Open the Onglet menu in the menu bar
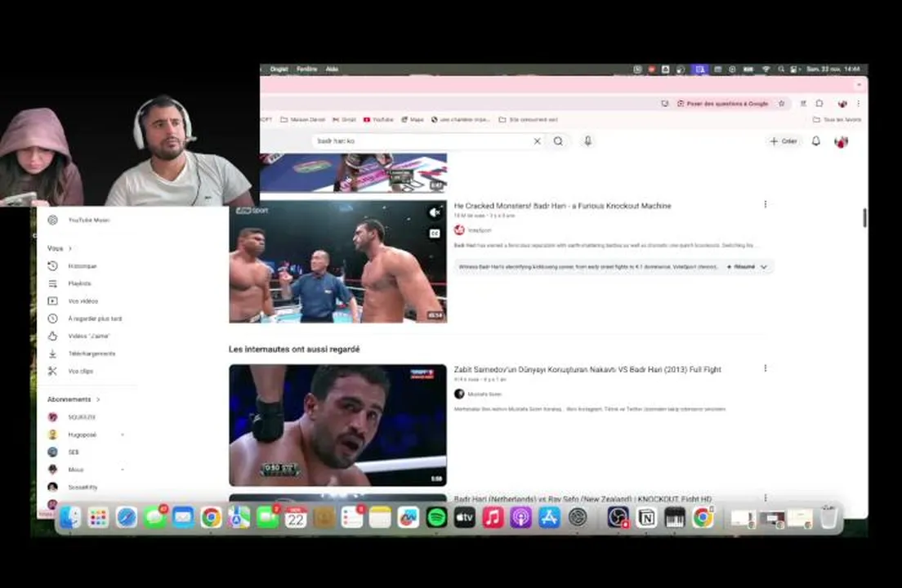 pyautogui.click(x=279, y=69)
